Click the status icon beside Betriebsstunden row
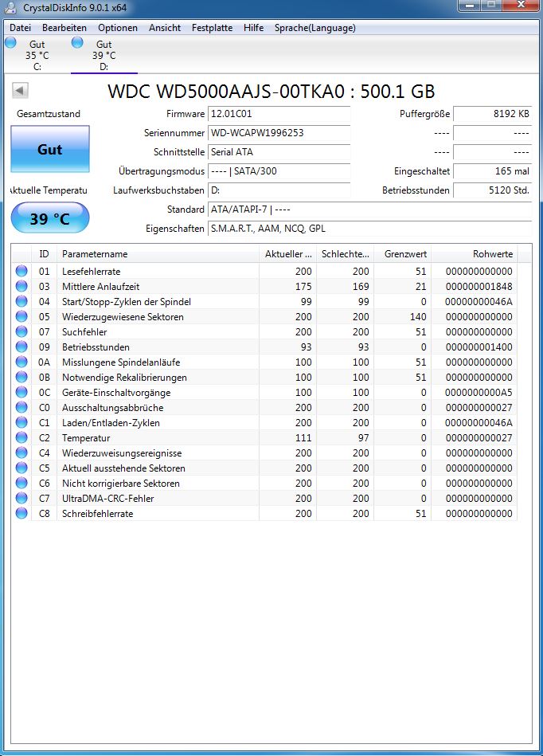 [x=21, y=347]
